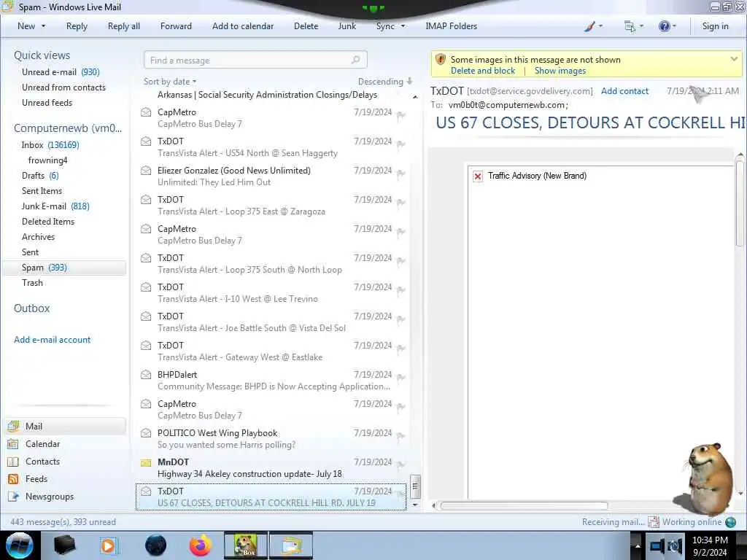Collapse the Computernewb account folder list

pyautogui.click(x=68, y=128)
